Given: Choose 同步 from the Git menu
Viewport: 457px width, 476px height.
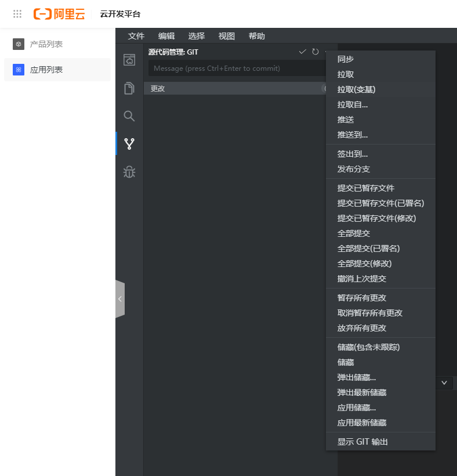Looking at the screenshot, I should point(380,59).
